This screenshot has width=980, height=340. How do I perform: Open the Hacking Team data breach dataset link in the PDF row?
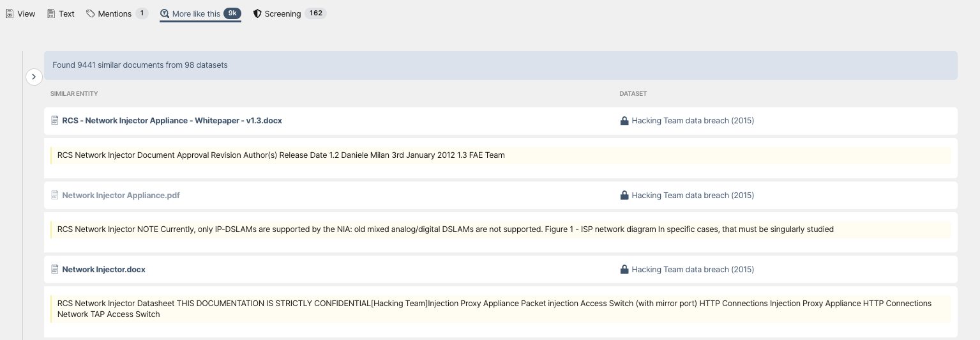(x=693, y=195)
